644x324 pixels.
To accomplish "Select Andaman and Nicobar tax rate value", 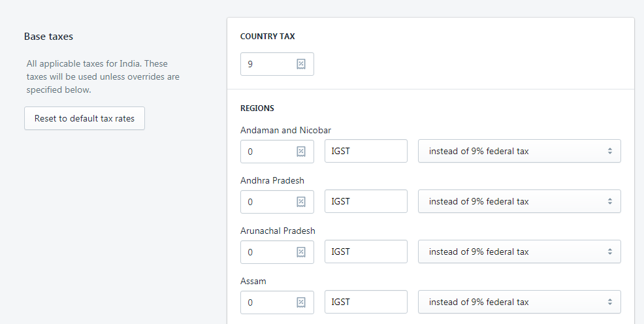I will point(268,151).
